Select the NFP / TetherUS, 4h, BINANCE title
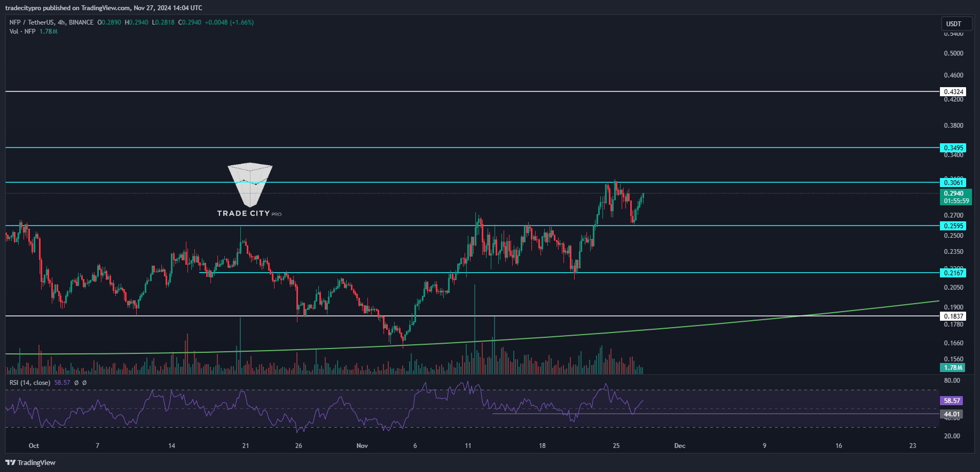 tap(51, 22)
